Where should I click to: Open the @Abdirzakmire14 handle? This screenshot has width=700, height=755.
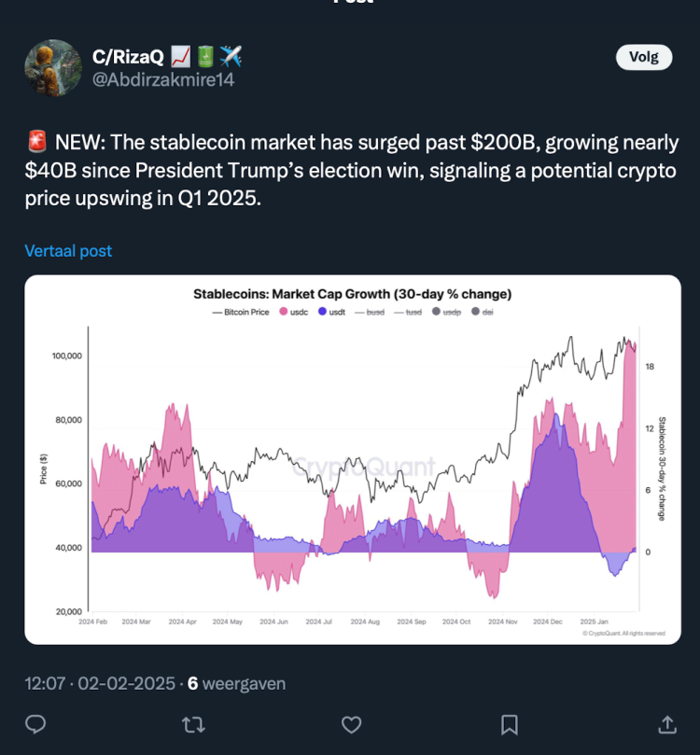162,80
